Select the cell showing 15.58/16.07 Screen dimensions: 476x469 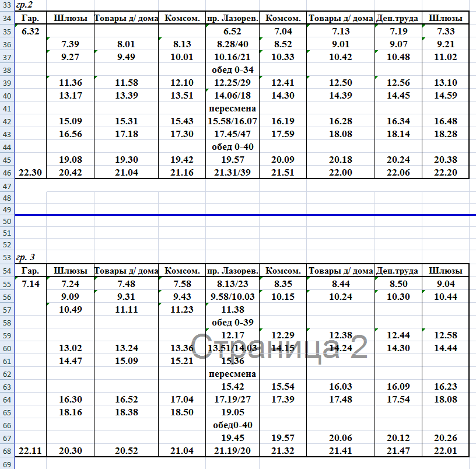pyautogui.click(x=232, y=121)
